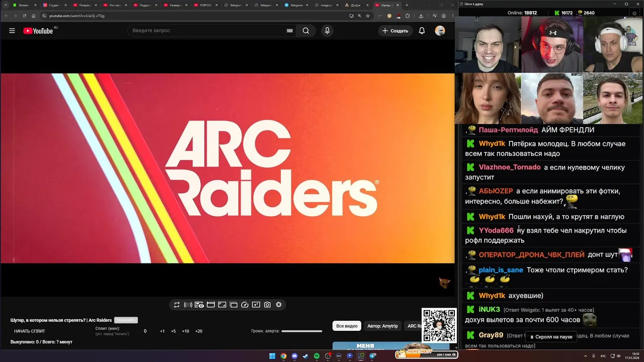Click the screen-with-eye icon in player toolbar

(x=199, y=305)
